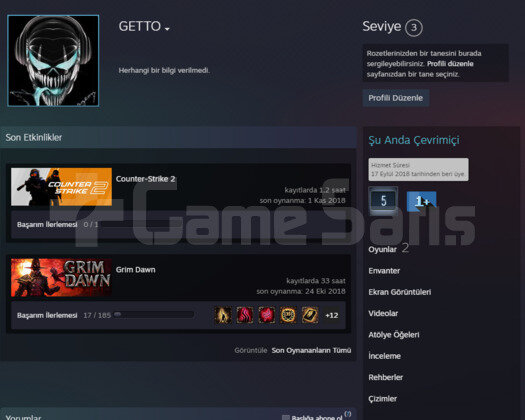Toggle the Başlığa abone ol checkbox
This screenshot has width=525, height=420.
point(286,417)
